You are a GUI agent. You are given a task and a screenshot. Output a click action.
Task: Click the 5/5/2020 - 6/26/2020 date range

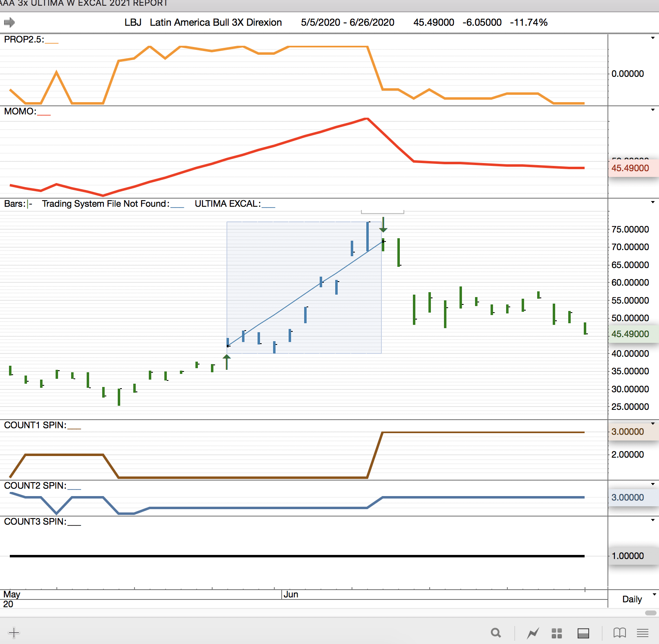pyautogui.click(x=347, y=22)
